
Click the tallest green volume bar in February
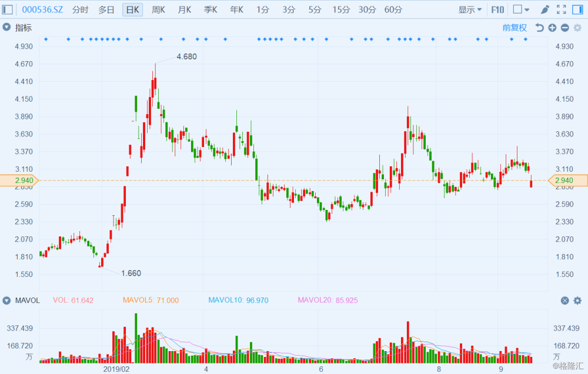click(136, 338)
